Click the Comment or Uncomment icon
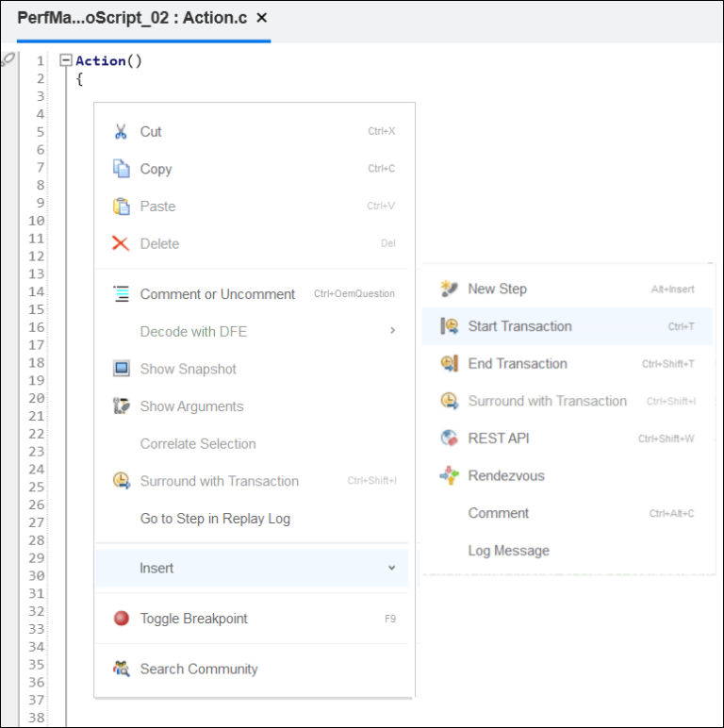 click(121, 294)
